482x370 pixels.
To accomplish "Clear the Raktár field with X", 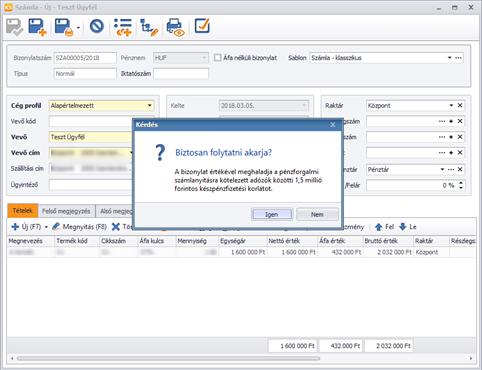I will coord(460,105).
